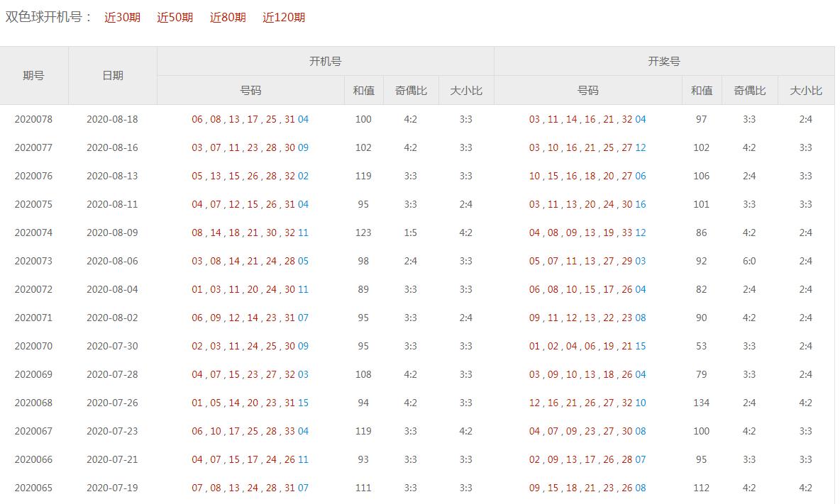Select issue number 2020070

click(x=33, y=346)
